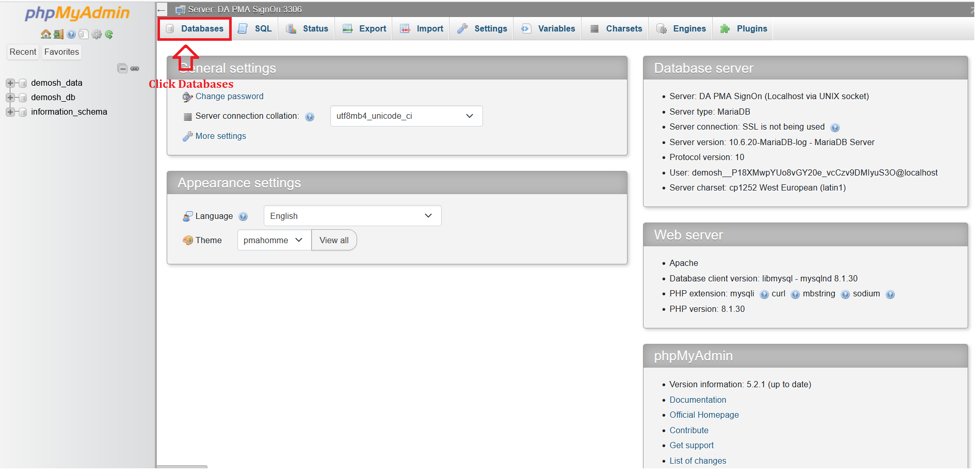This screenshot has height=474, width=980.
Task: Click the information_schema database cylinder icon
Action: (23, 112)
